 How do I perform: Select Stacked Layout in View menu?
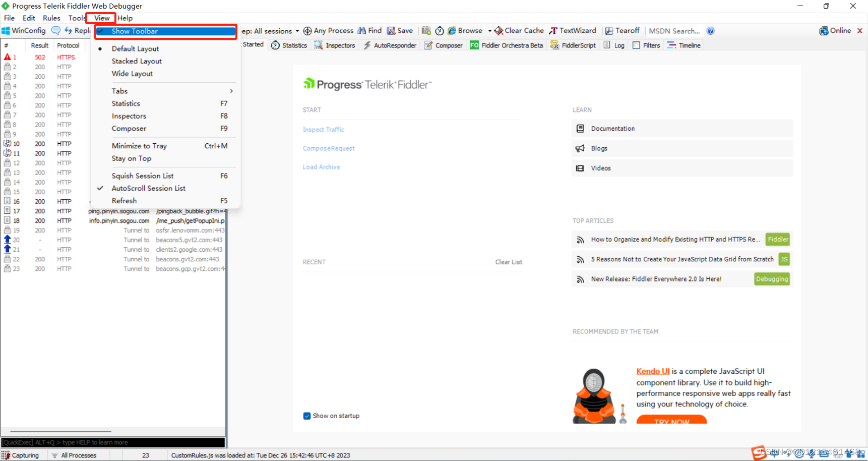[166, 61]
